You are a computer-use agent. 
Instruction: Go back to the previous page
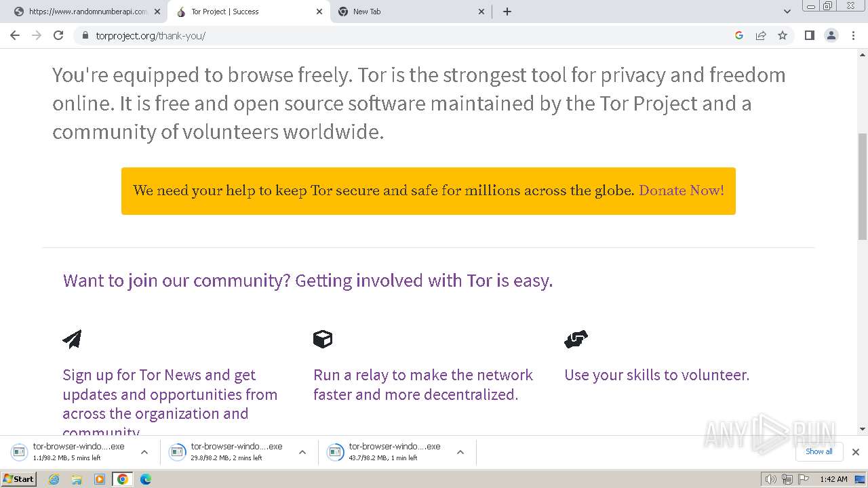coord(15,35)
